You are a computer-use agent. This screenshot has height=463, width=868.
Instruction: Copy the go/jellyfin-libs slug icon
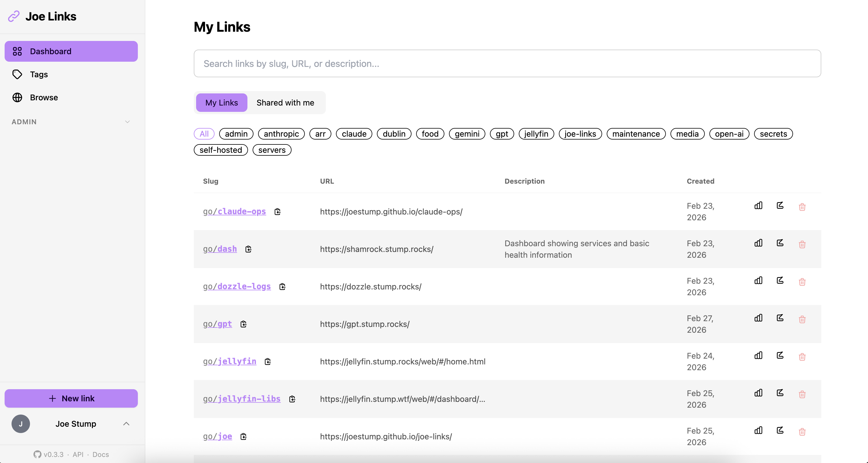pos(292,399)
